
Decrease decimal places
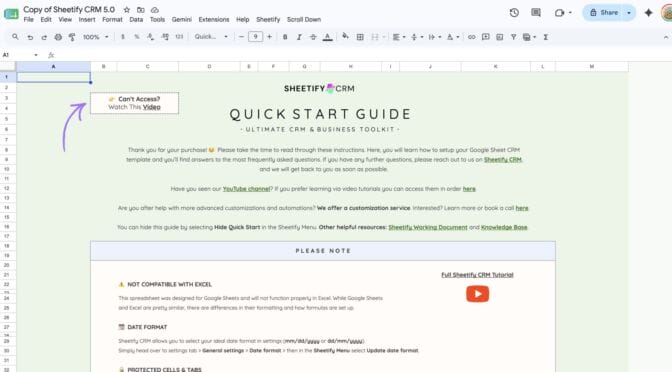point(150,37)
